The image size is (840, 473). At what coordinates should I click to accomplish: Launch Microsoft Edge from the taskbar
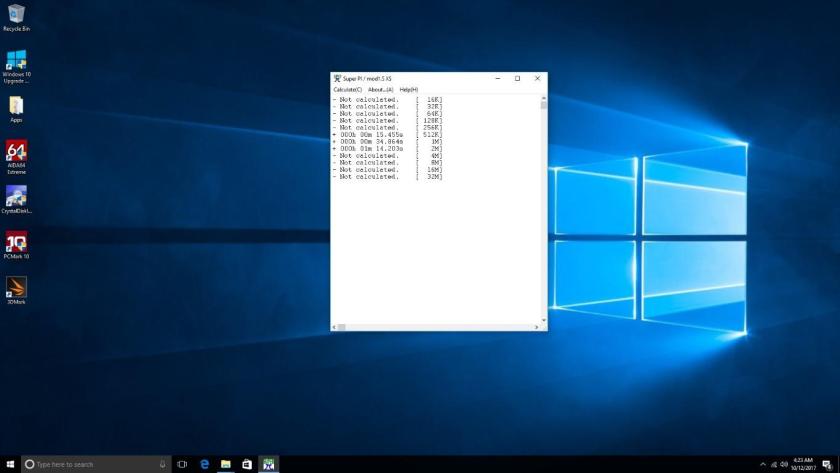click(204, 464)
